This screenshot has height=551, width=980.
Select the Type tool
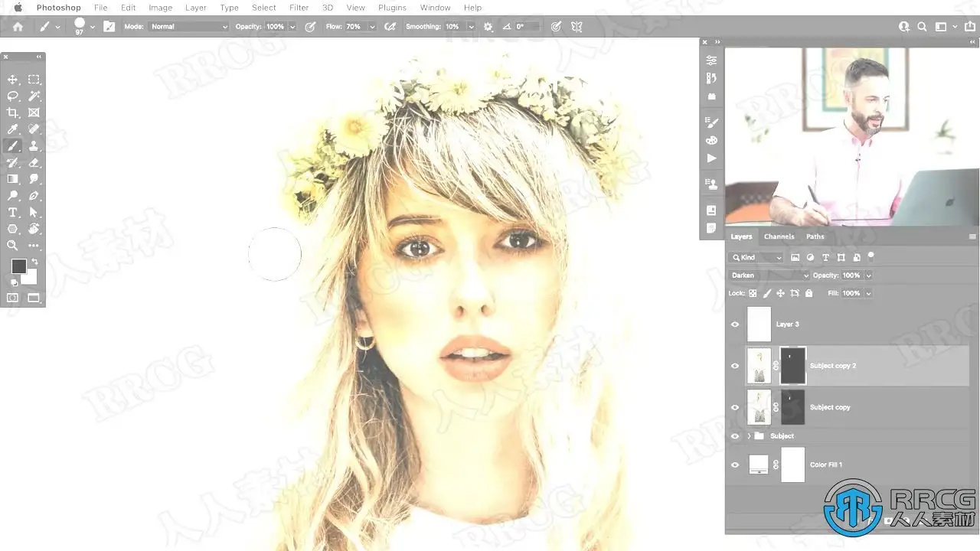[13, 213]
